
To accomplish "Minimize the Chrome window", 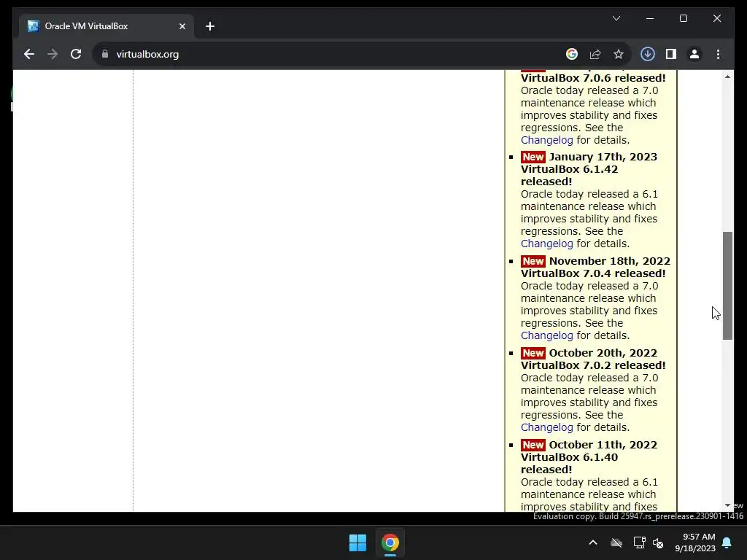I will point(650,18).
